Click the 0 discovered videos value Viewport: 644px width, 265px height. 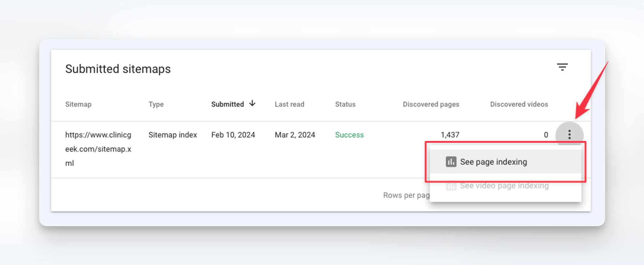pyautogui.click(x=546, y=135)
